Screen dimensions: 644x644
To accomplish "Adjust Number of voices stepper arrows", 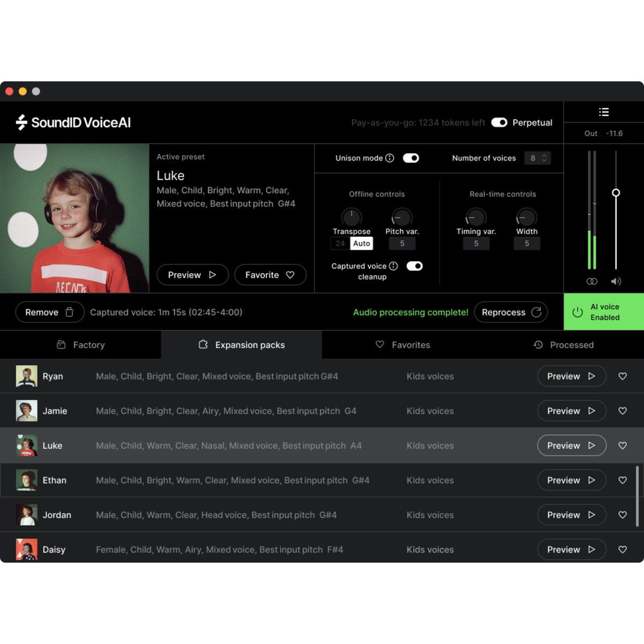I will tap(544, 158).
